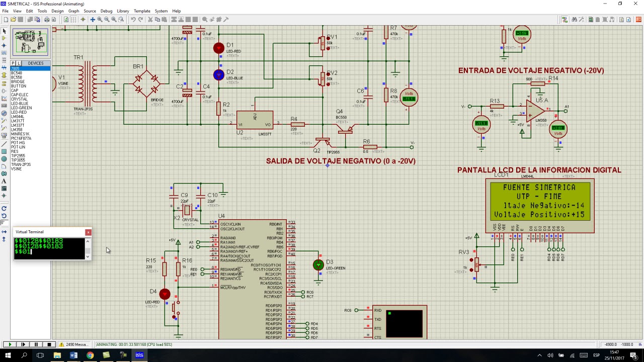644x362 pixels.
Task: Click the Pause simulation button
Action: point(36,344)
